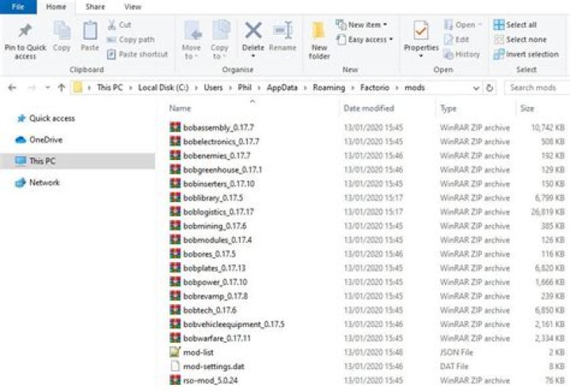Open the Copy to dropdown

coord(219,40)
